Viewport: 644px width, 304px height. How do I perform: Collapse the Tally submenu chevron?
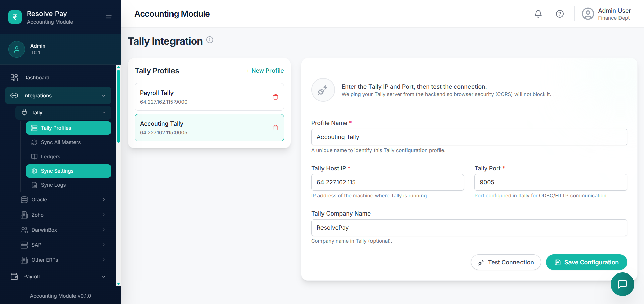point(104,113)
